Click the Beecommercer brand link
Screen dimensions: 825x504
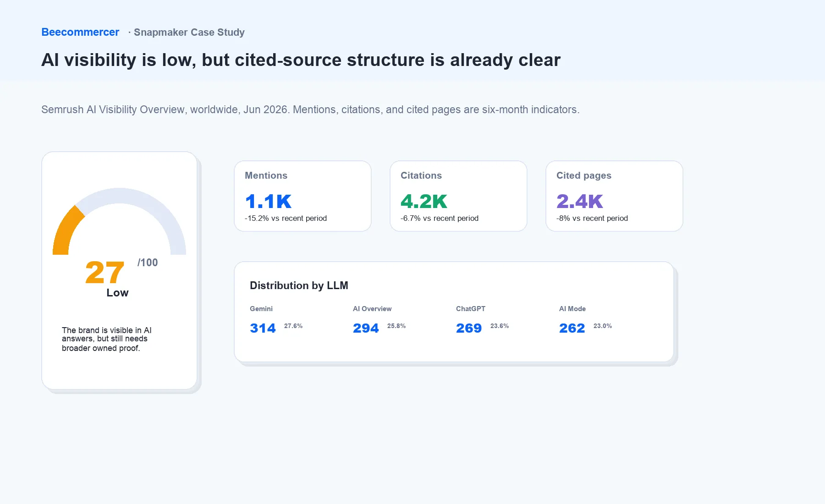coord(80,32)
